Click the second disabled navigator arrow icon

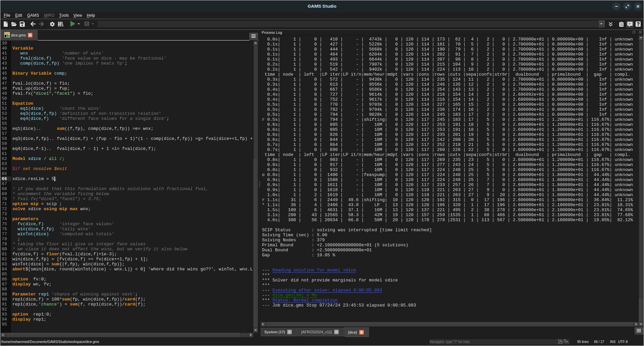tap(566, 342)
